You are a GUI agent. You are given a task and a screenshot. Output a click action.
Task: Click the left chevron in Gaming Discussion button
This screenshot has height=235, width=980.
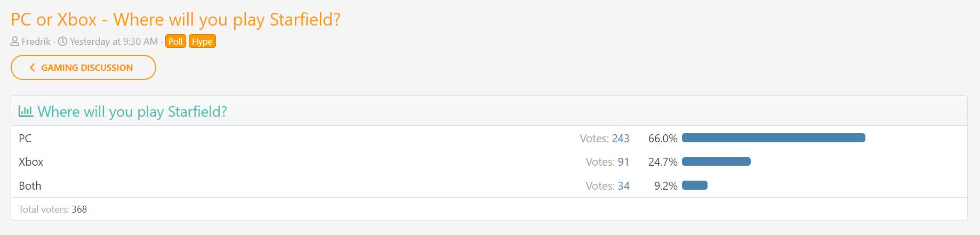(32, 68)
